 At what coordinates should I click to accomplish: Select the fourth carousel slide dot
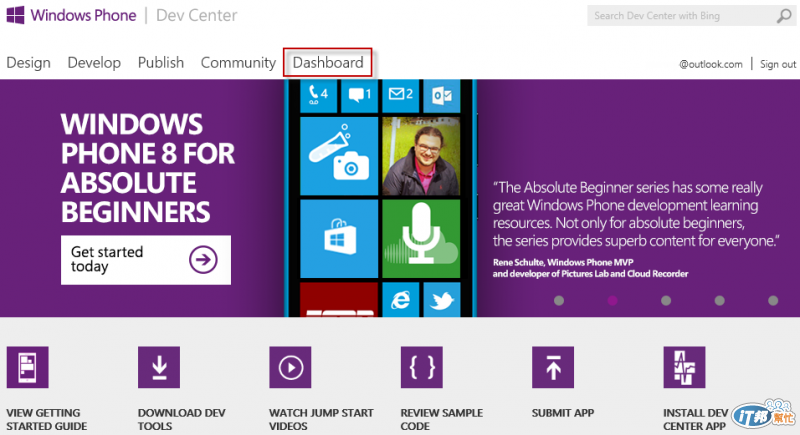pos(719,300)
